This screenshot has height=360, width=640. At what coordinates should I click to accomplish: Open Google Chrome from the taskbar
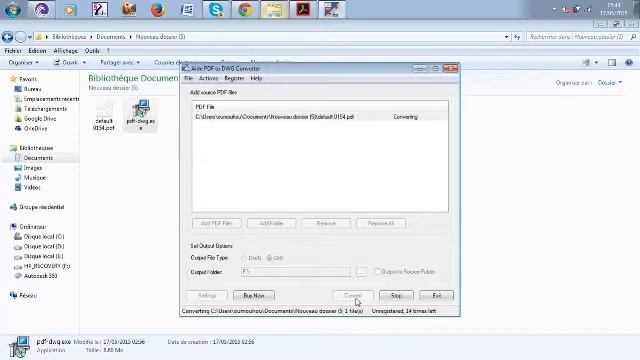coord(245,9)
